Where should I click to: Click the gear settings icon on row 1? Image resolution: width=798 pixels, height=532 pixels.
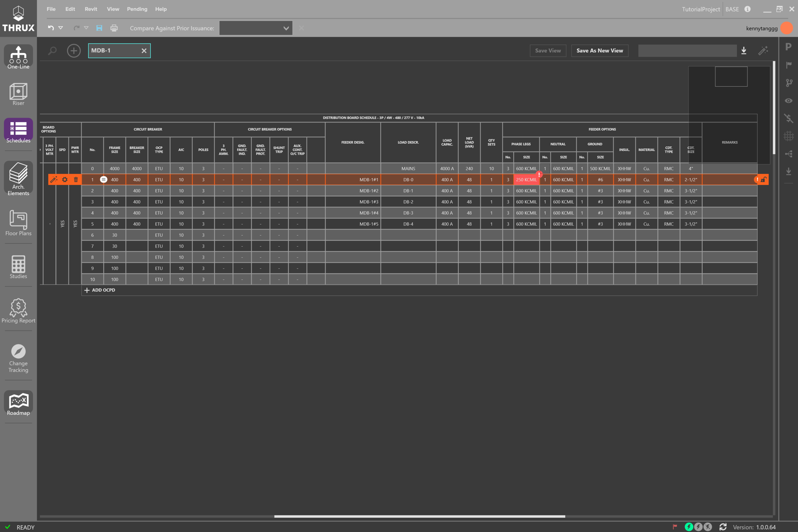65,179
